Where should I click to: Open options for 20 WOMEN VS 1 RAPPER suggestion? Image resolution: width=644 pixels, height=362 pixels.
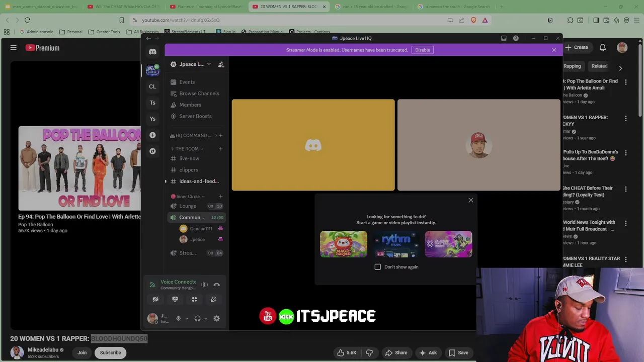coord(626,118)
